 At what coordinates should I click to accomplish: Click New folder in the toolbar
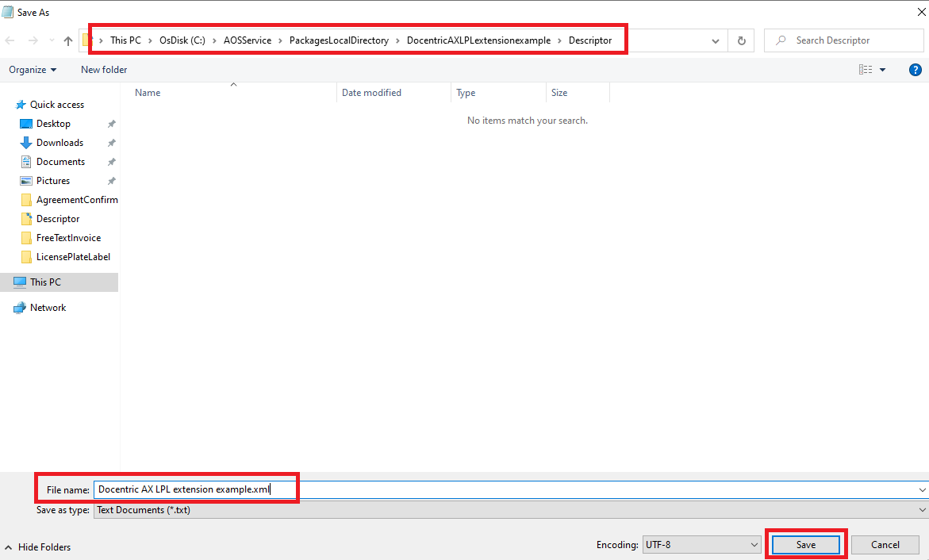click(x=104, y=70)
